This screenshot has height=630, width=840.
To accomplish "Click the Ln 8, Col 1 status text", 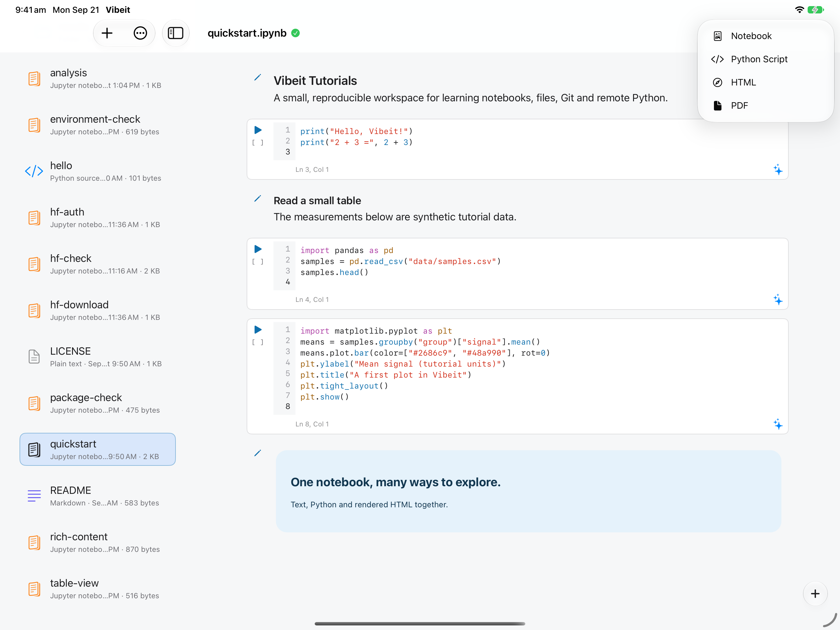I will [312, 424].
